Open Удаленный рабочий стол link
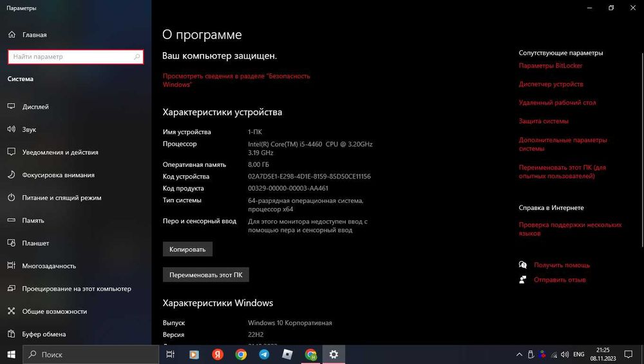This screenshot has height=364, width=644. tap(557, 102)
